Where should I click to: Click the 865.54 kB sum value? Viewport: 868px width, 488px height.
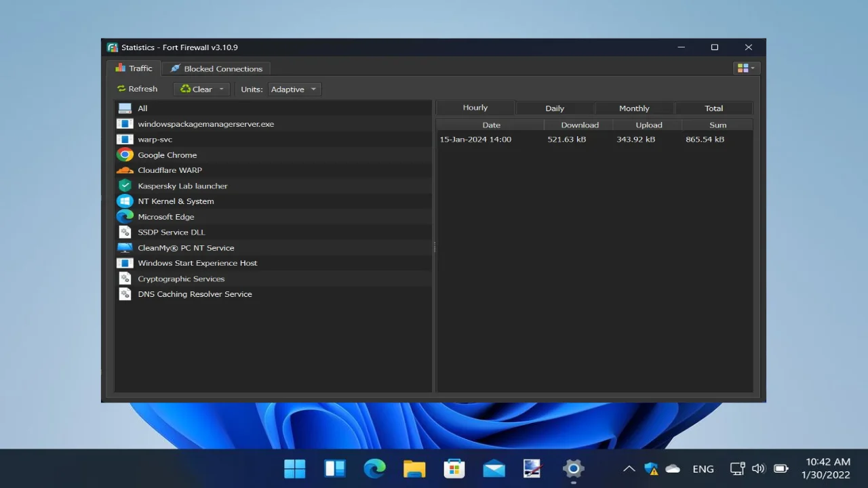(x=705, y=140)
